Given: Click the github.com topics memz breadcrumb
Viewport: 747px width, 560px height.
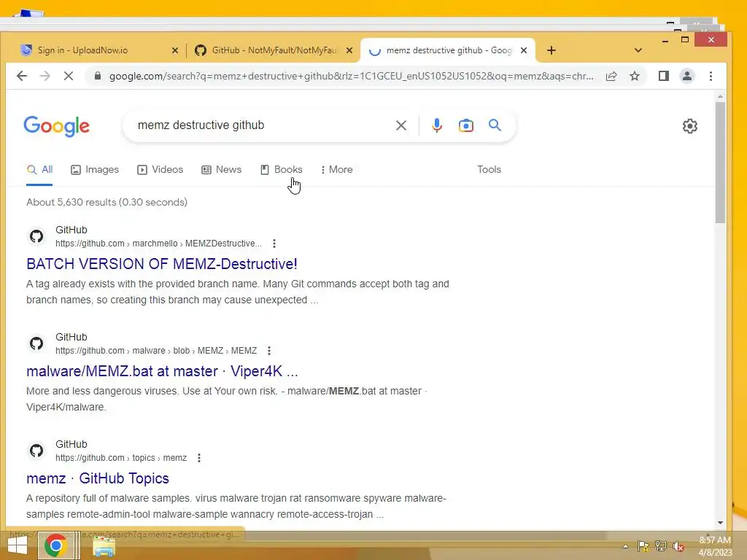Looking at the screenshot, I should [x=121, y=458].
